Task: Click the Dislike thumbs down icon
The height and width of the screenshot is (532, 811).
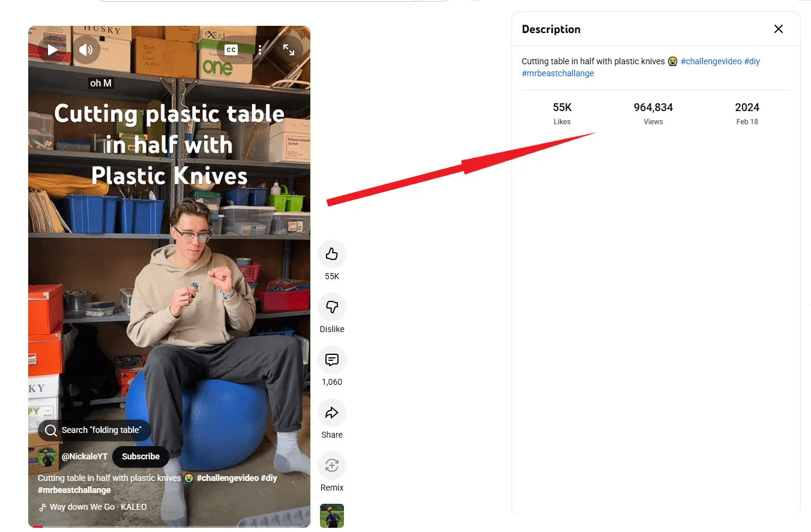Action: (x=332, y=307)
